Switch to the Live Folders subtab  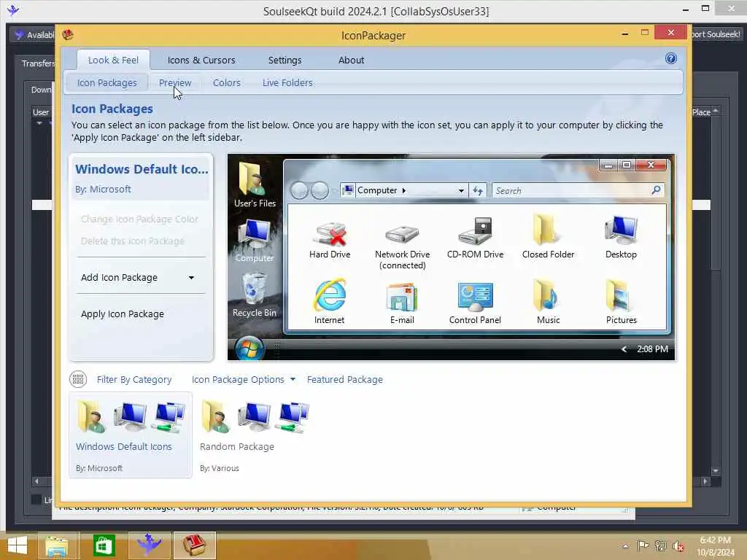(287, 83)
